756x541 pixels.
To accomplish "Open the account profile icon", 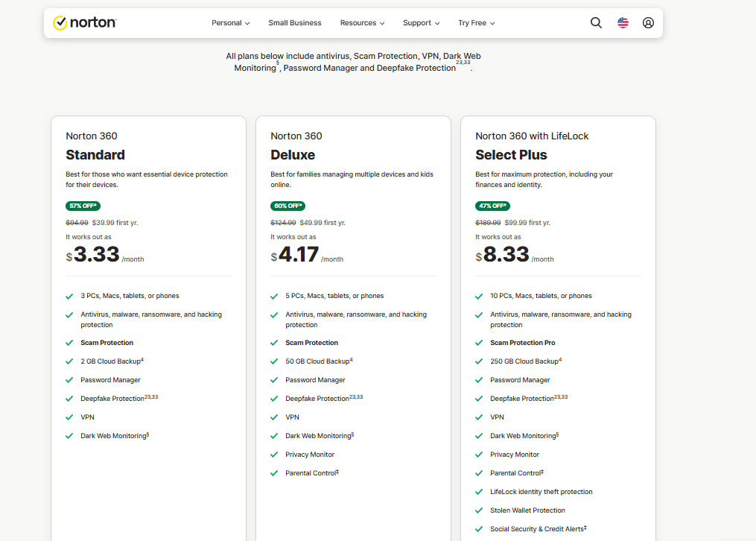I will pos(648,22).
